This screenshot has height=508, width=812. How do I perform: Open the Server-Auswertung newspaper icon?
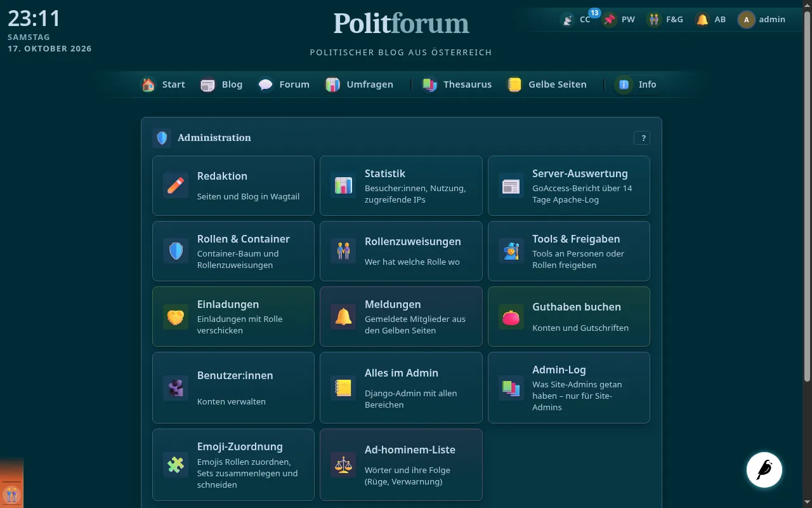[511, 185]
